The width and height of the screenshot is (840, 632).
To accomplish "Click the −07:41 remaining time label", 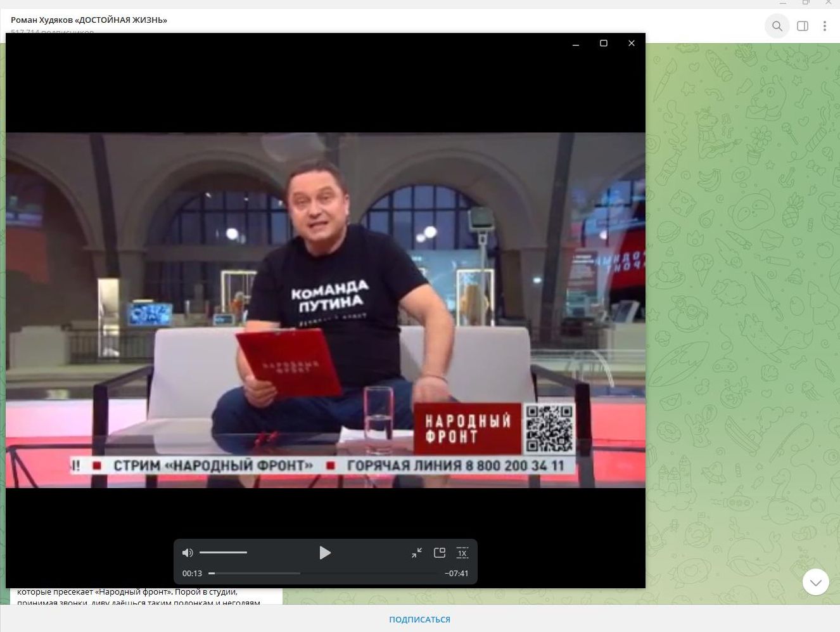I will click(x=456, y=573).
